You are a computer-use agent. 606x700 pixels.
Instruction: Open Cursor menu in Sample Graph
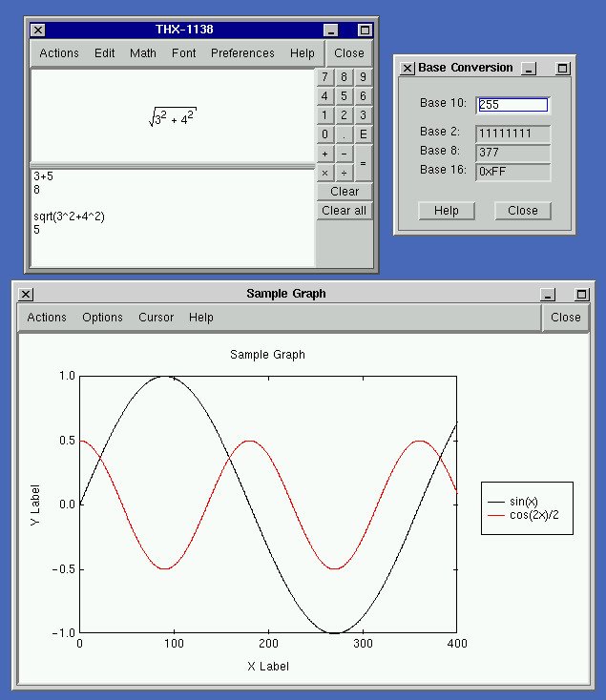coord(156,318)
